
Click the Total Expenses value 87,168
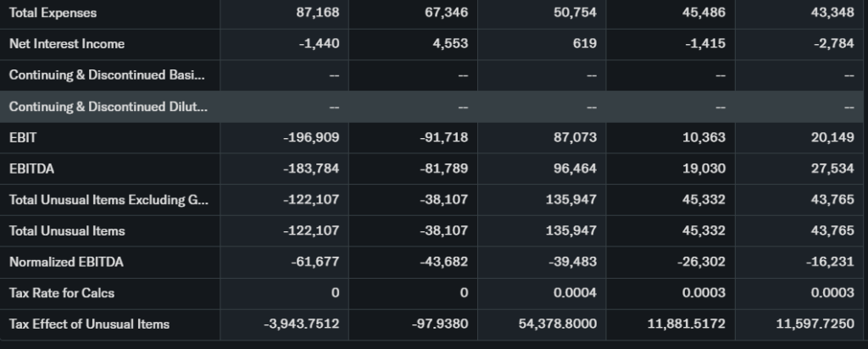320,13
